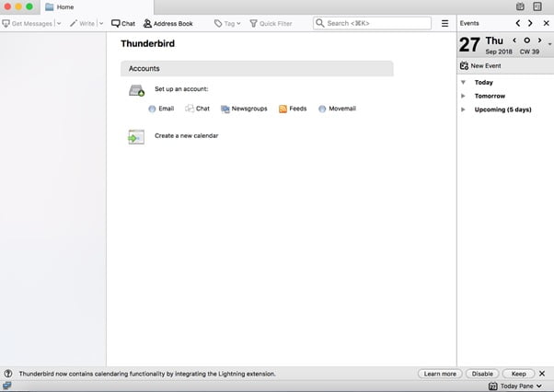Open the Write dropdown arrow
This screenshot has height=392, width=554.
point(101,23)
